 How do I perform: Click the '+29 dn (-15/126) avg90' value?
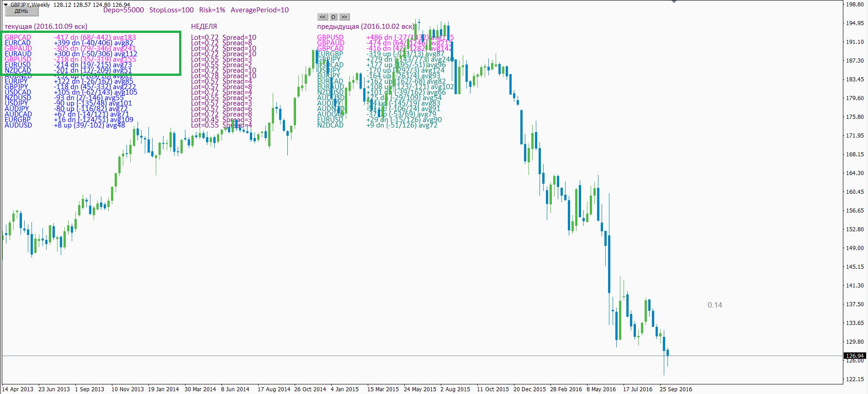[404, 120]
